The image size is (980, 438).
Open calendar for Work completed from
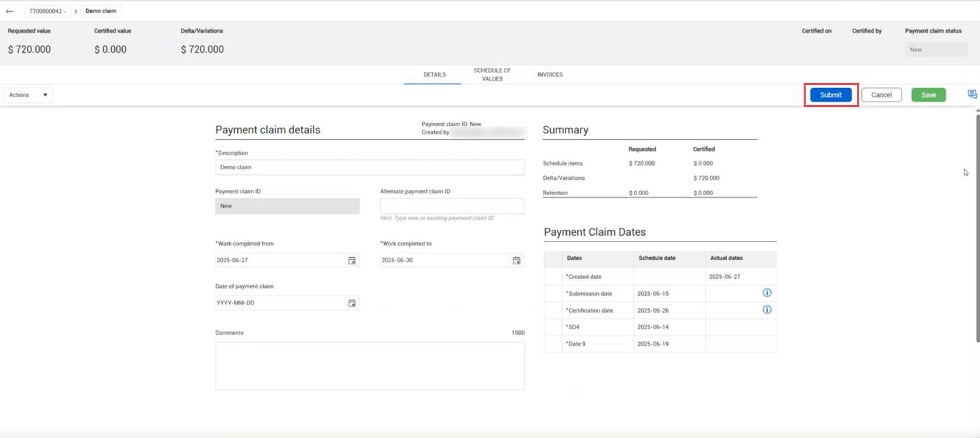click(352, 260)
